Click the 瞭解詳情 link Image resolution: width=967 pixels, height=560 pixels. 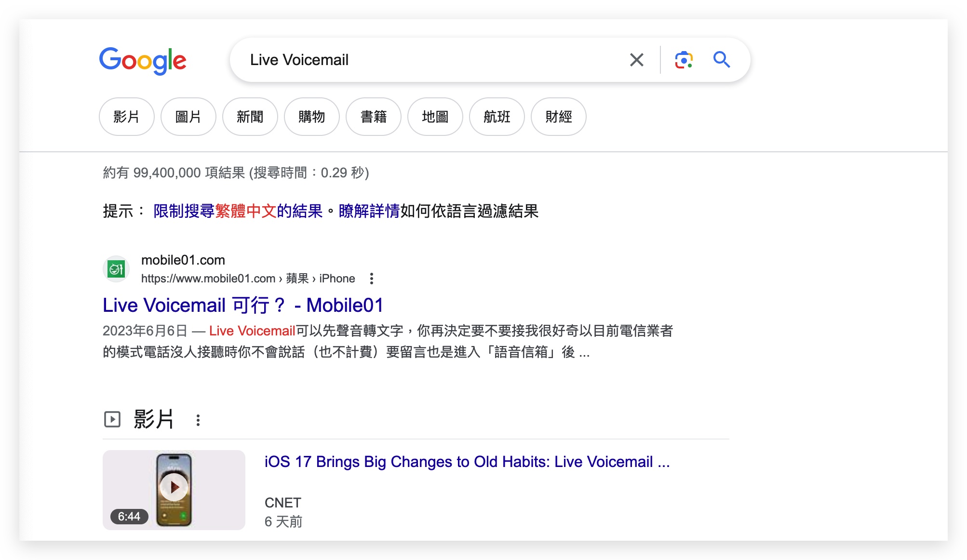369,211
